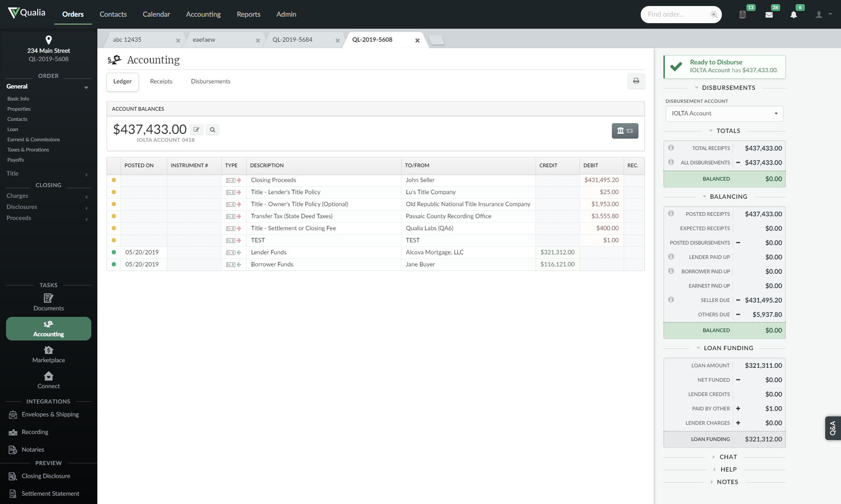The width and height of the screenshot is (841, 504).
Task: Click the Closing Proceeds disbursement type icon
Action: coord(234,180)
